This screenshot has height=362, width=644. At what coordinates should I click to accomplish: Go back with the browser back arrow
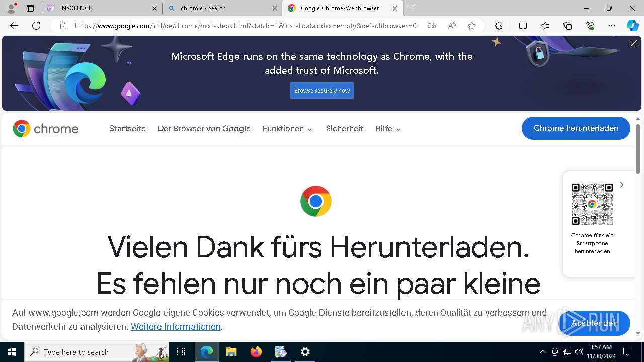click(x=14, y=26)
